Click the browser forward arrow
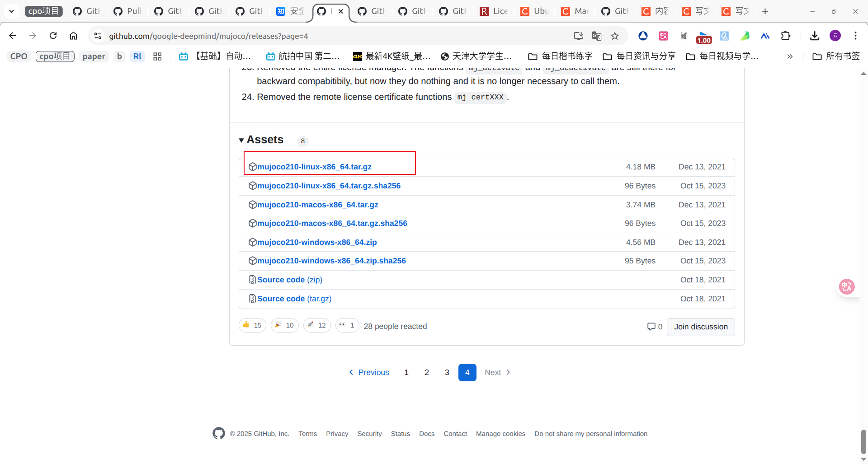 coord(33,36)
